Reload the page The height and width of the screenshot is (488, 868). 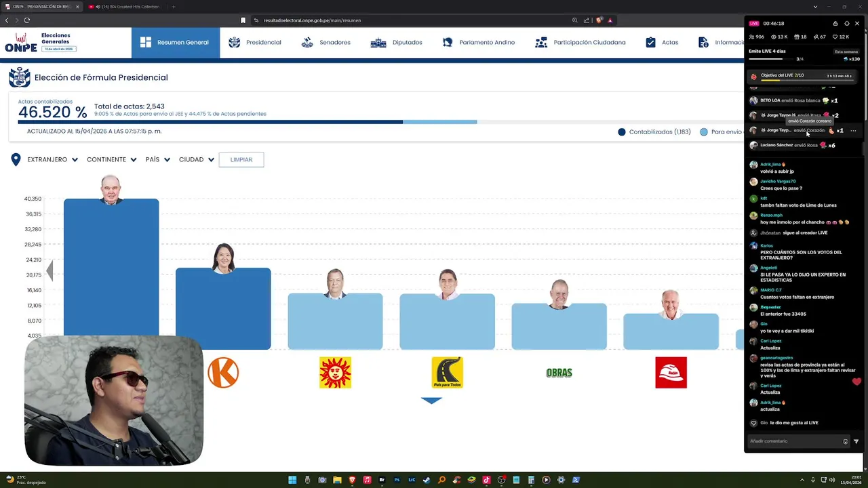tap(27, 20)
